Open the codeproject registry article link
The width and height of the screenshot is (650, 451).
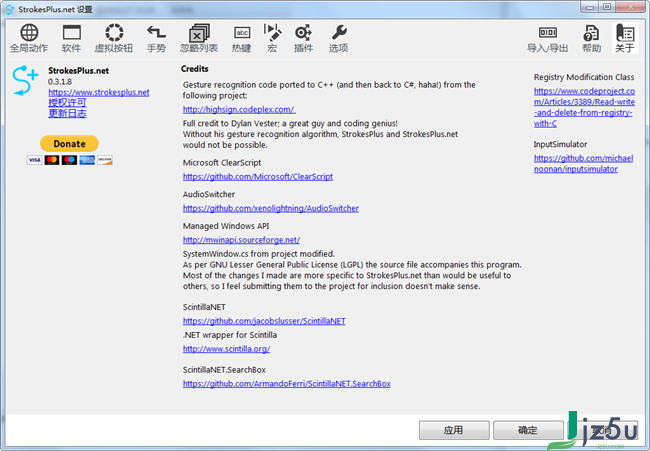pos(584,107)
